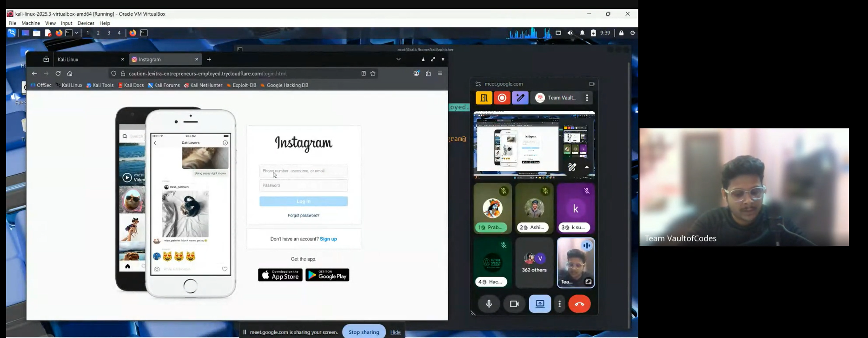Click the red record button in Meet
The height and width of the screenshot is (338, 868).
pyautogui.click(x=502, y=98)
